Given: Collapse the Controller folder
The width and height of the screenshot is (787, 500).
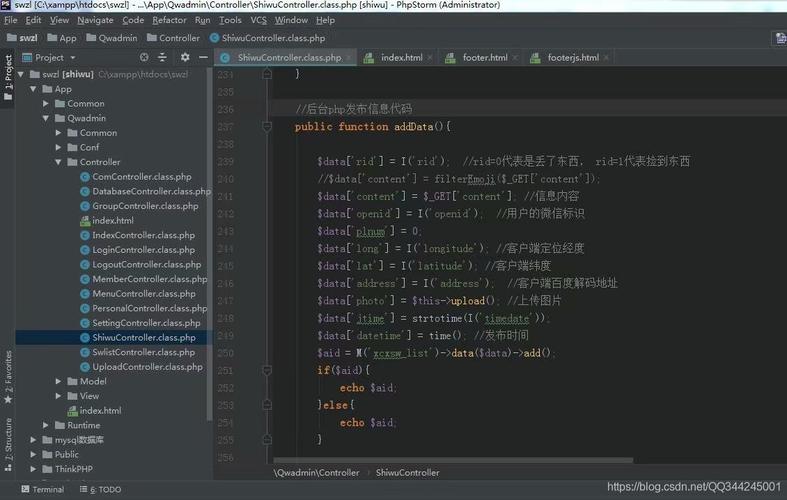Looking at the screenshot, I should (58, 162).
